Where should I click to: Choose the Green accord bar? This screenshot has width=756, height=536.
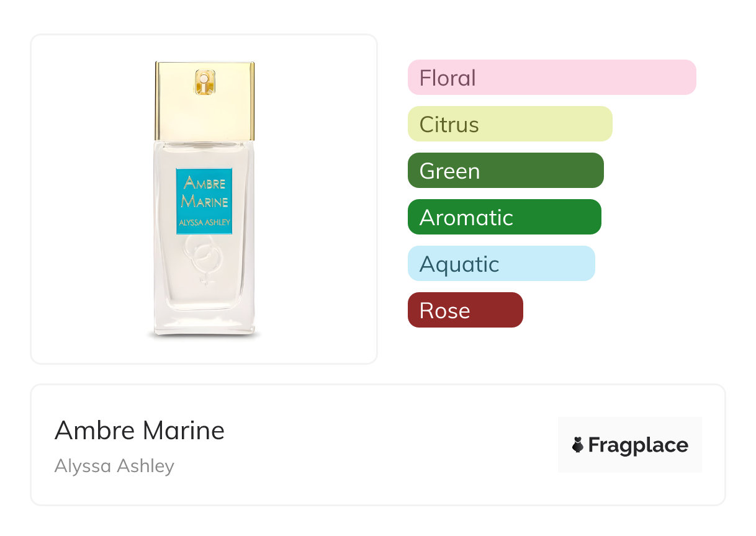click(505, 171)
